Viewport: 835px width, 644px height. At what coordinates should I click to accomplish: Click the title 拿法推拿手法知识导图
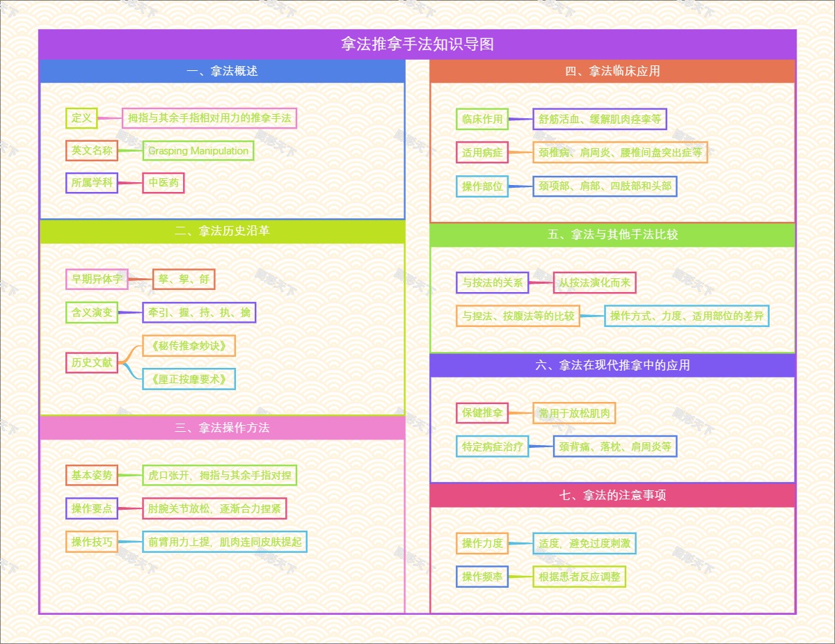click(417, 45)
